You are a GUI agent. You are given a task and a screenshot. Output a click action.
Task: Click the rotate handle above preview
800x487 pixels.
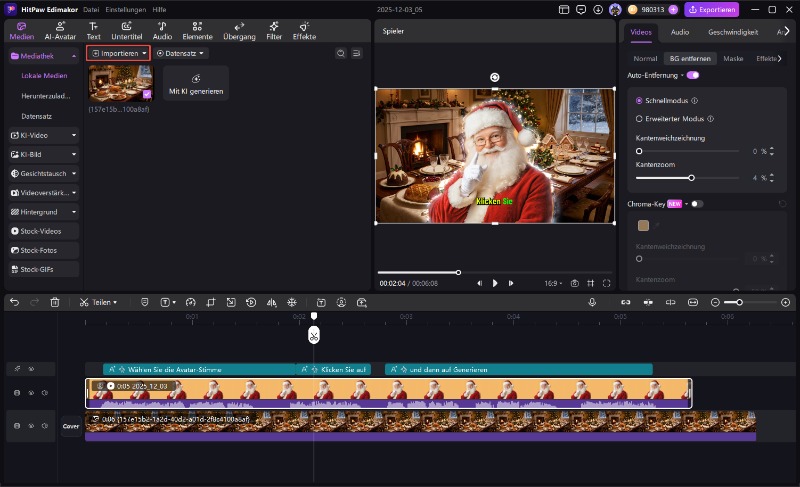tap(494, 77)
